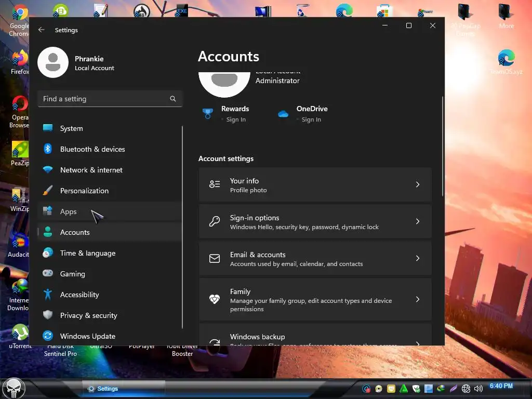Click the sidebar navigation scrollbar

(182, 227)
